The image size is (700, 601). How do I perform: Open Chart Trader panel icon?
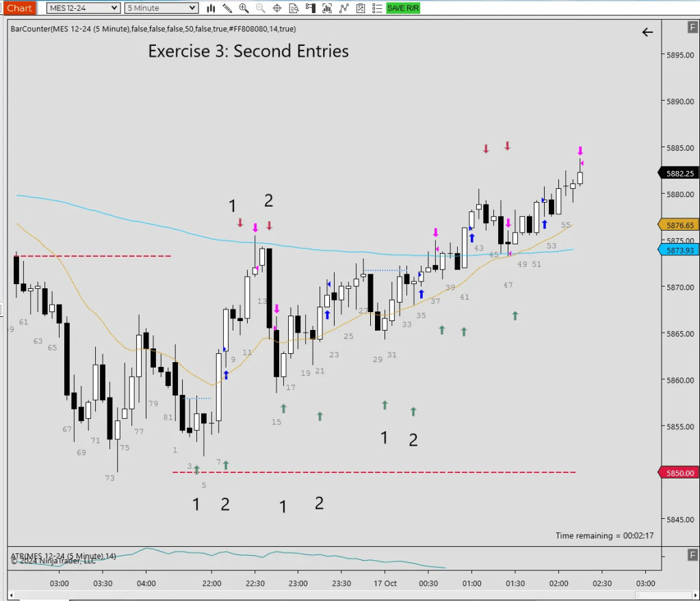tap(311, 8)
